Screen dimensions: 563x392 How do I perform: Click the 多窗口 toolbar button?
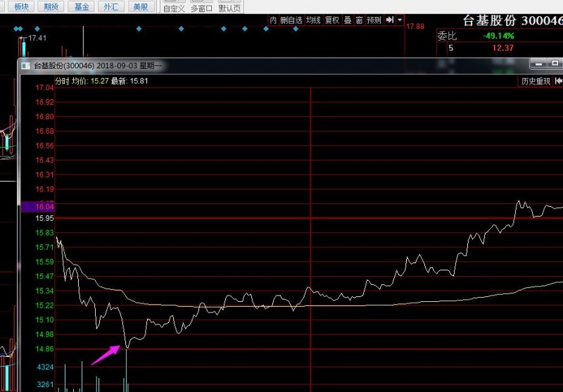tap(201, 7)
